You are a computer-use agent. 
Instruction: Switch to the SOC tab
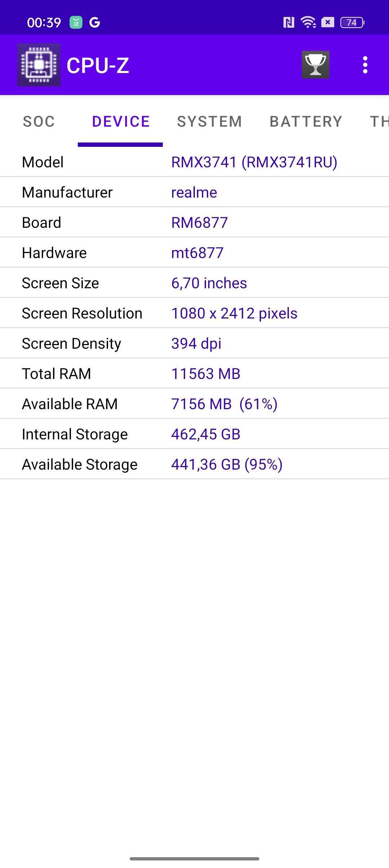pos(39,122)
